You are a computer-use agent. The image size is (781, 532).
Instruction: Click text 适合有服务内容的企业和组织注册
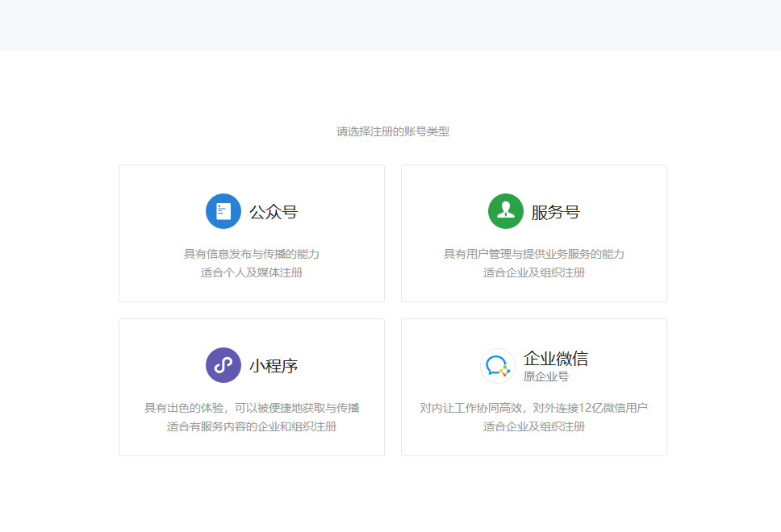252,425
